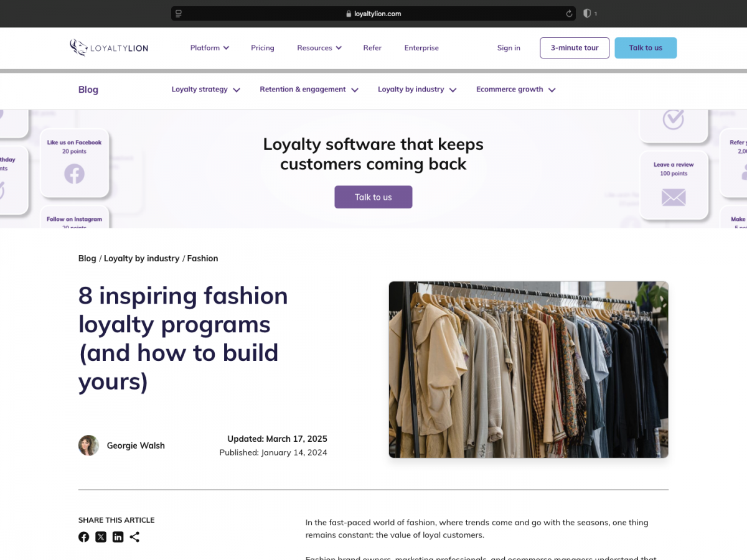
Task: Click the Fashion breadcrumb link
Action: (202, 258)
